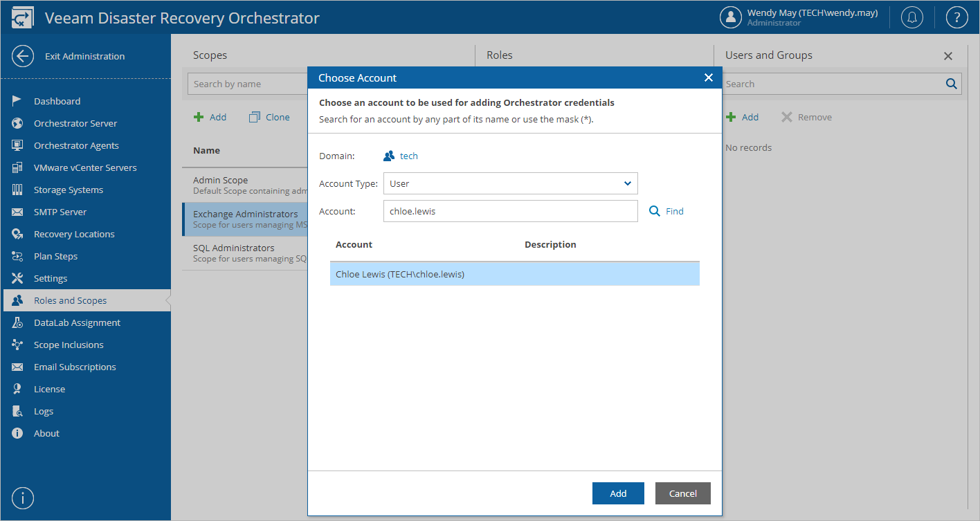
Task: Clone the selected scope
Action: (x=269, y=117)
